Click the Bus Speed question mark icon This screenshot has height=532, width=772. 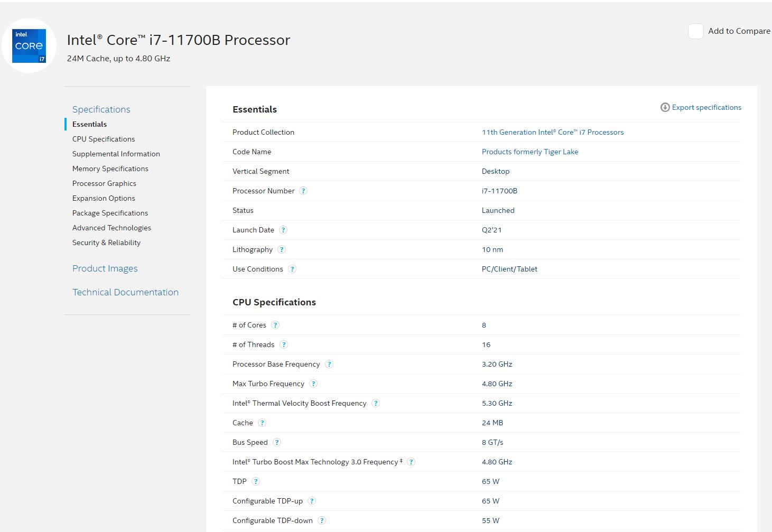tap(277, 442)
